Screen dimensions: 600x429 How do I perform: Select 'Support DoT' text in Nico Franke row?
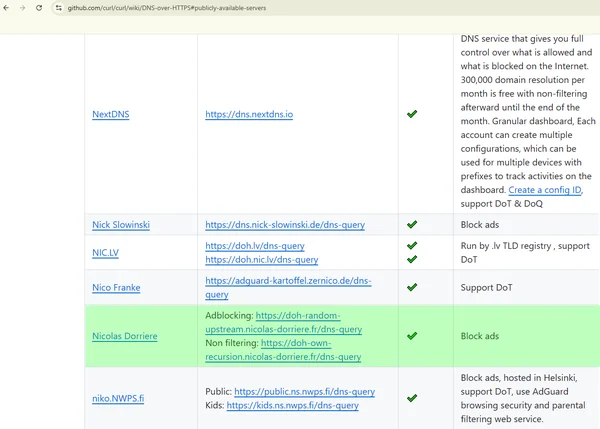pos(486,287)
